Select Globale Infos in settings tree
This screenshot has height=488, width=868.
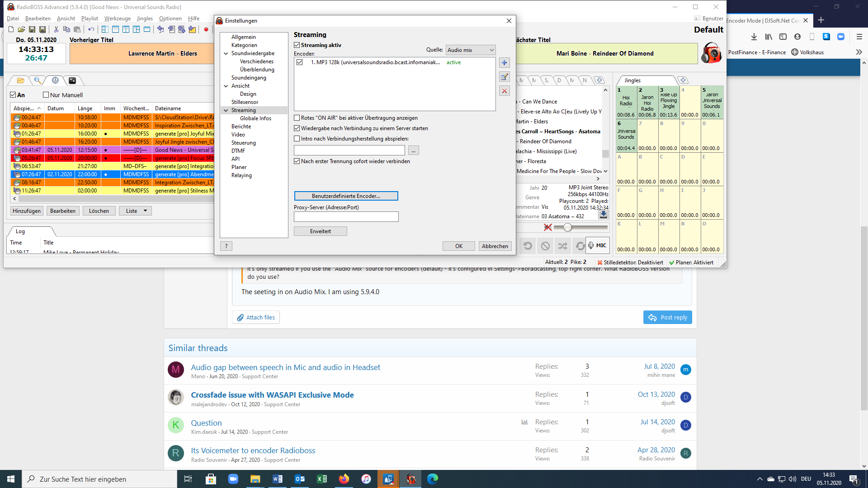(x=255, y=118)
